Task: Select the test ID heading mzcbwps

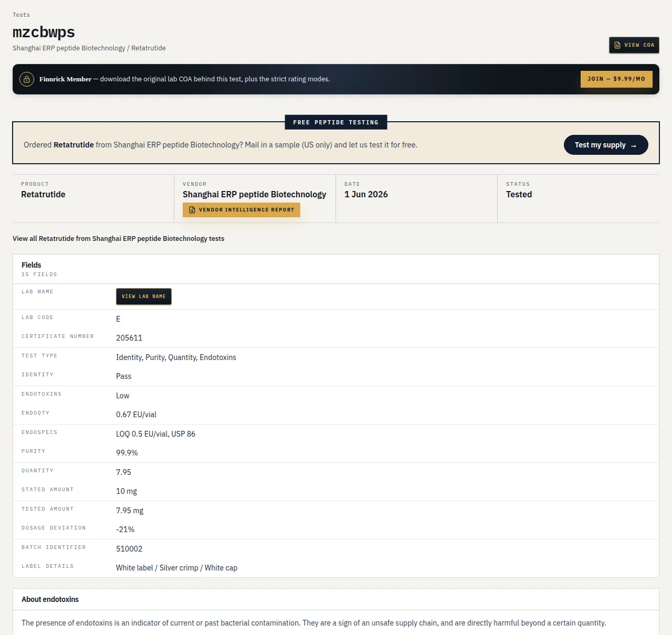Action: [44, 32]
